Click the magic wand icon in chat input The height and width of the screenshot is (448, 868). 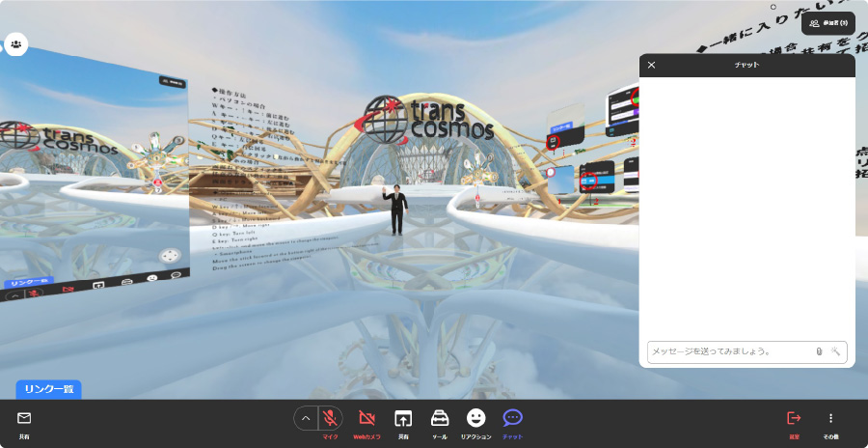click(836, 351)
